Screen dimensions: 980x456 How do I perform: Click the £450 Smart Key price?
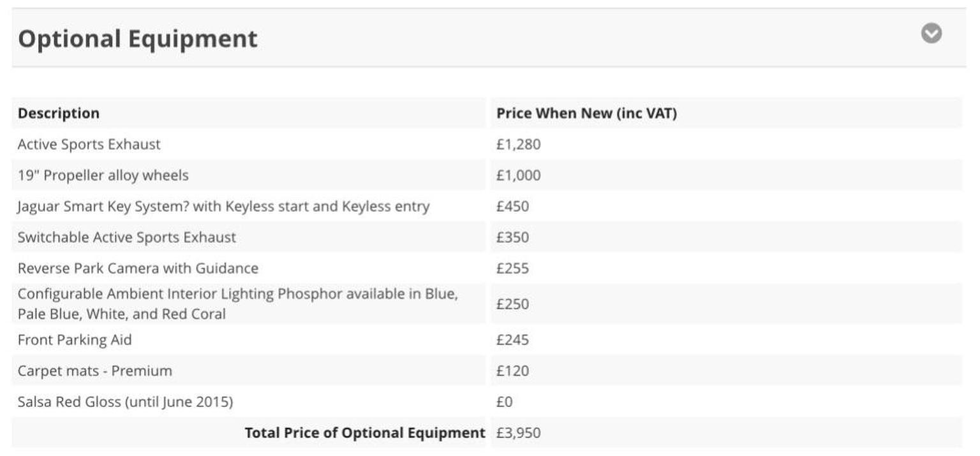point(512,206)
